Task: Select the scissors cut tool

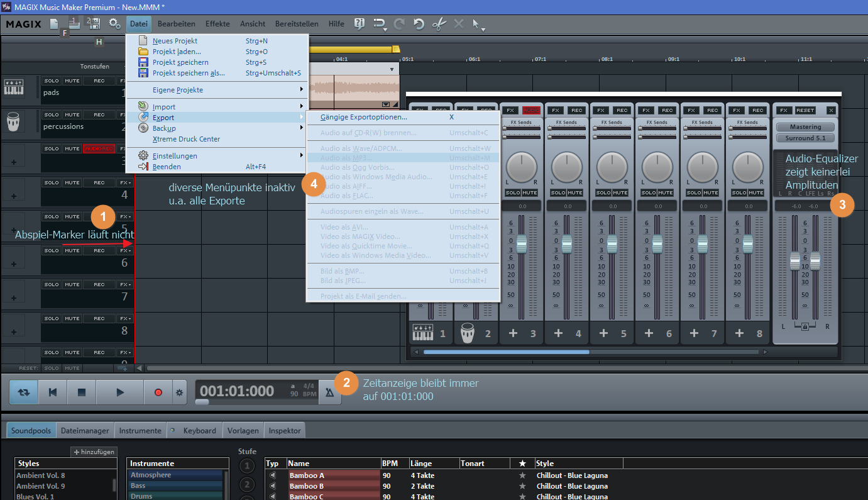Action: 439,24
